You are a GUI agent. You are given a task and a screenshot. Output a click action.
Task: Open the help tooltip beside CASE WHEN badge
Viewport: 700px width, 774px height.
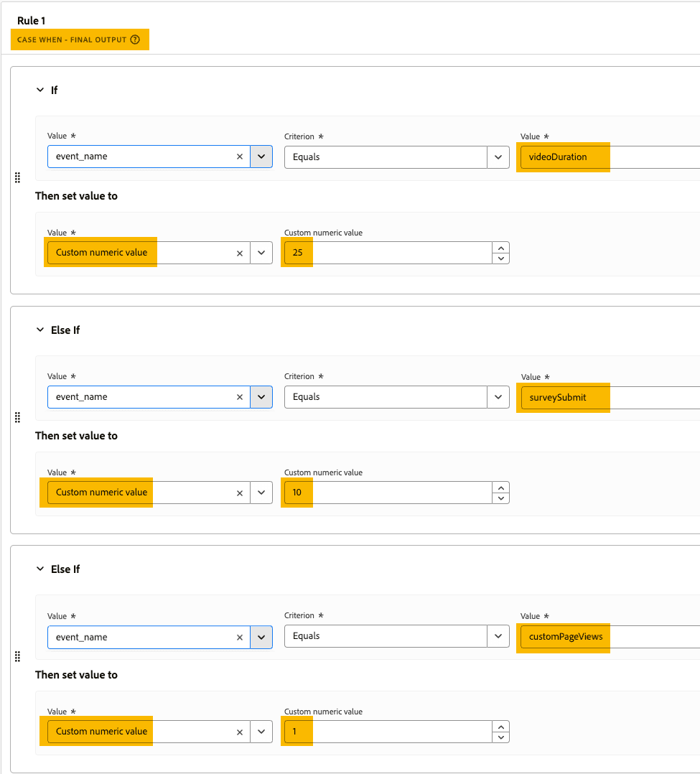click(x=136, y=39)
